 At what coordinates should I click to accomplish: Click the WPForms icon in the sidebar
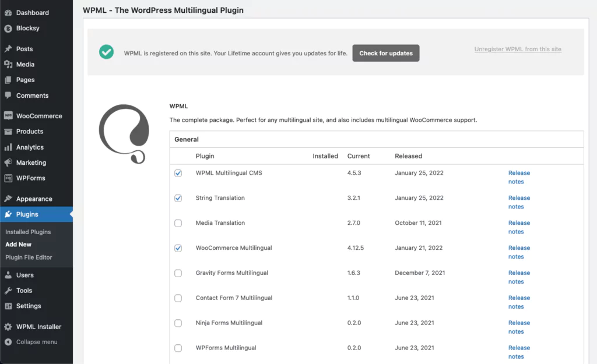(x=8, y=178)
